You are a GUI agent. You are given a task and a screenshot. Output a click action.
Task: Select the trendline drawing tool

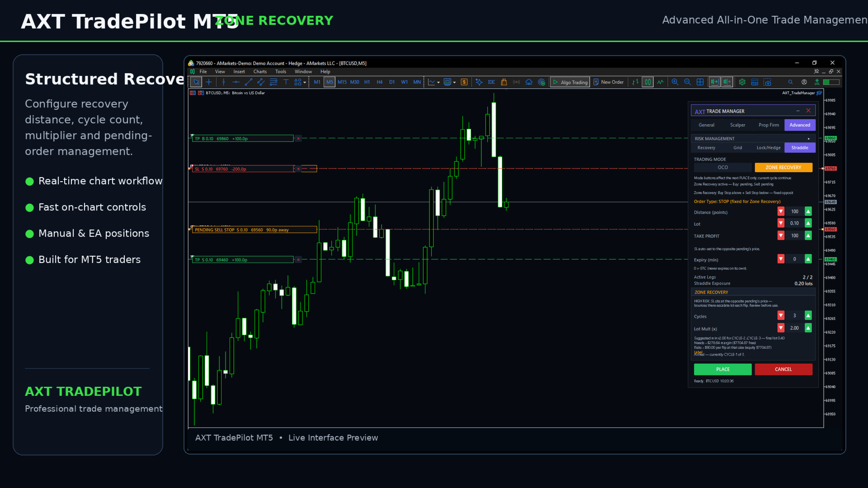click(x=248, y=82)
